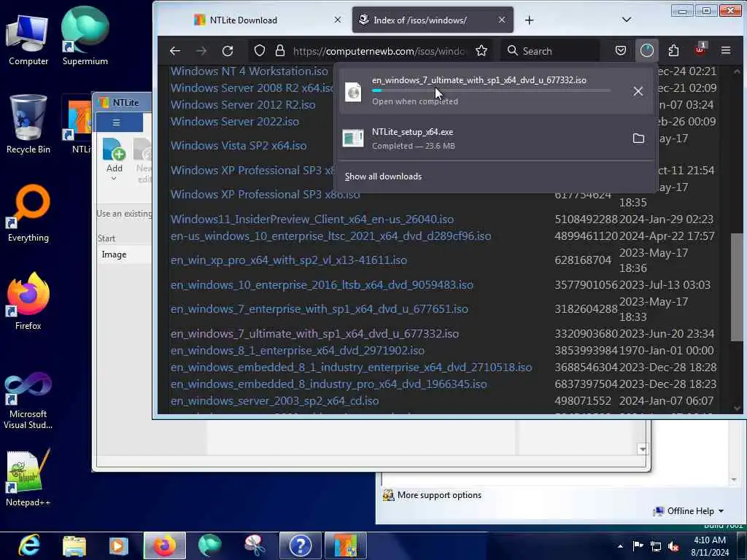Click Show all downloads

383,176
